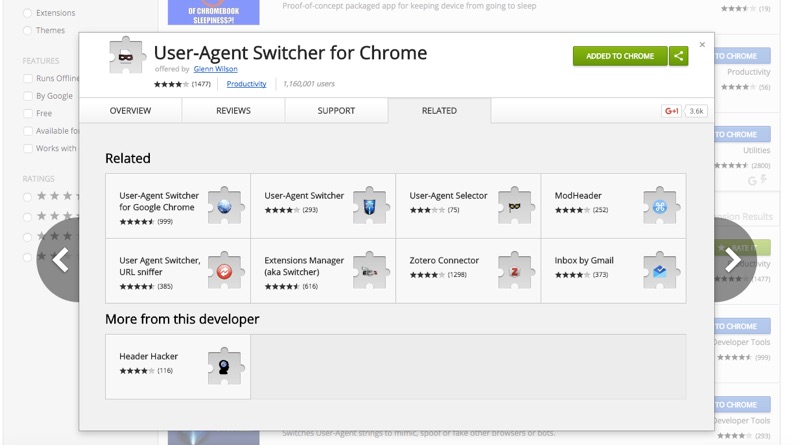Check the Runs Offline feature filter
Screen dimensions: 800x445
click(x=28, y=79)
